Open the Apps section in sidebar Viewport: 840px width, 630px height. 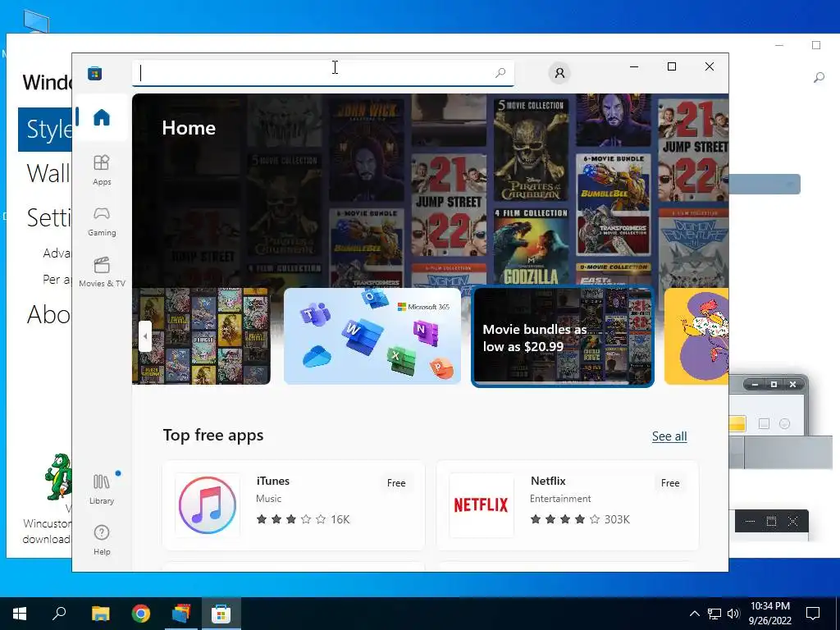point(101,171)
